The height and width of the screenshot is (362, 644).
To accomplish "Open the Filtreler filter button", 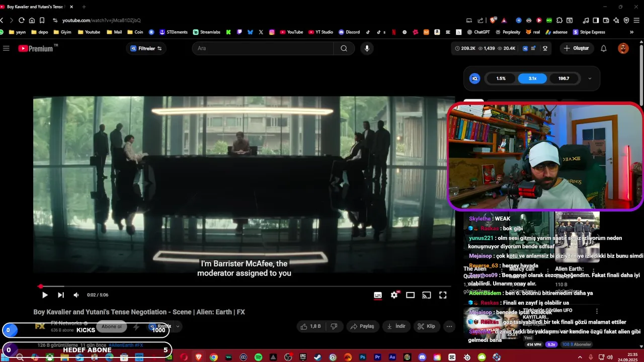I will tap(146, 48).
